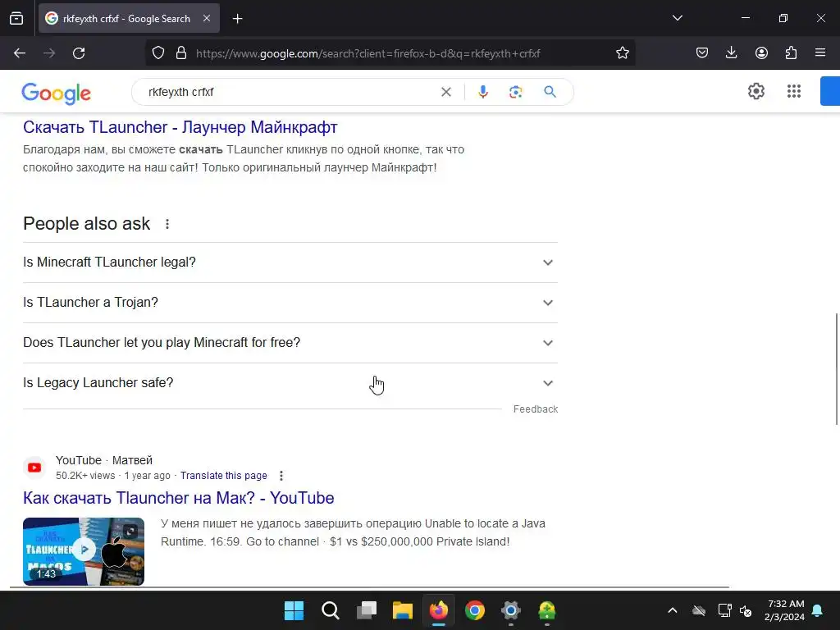Go to Google home via logo
The height and width of the screenshot is (630, 840).
pos(57,94)
